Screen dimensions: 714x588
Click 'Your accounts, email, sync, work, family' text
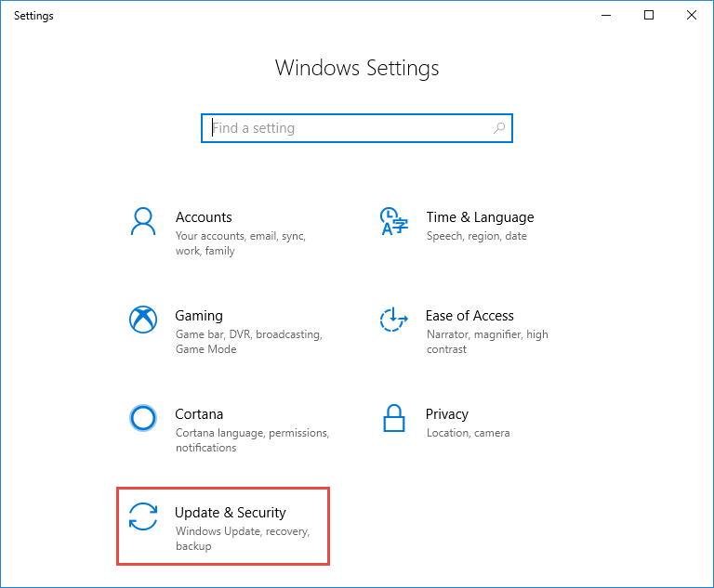click(x=241, y=243)
